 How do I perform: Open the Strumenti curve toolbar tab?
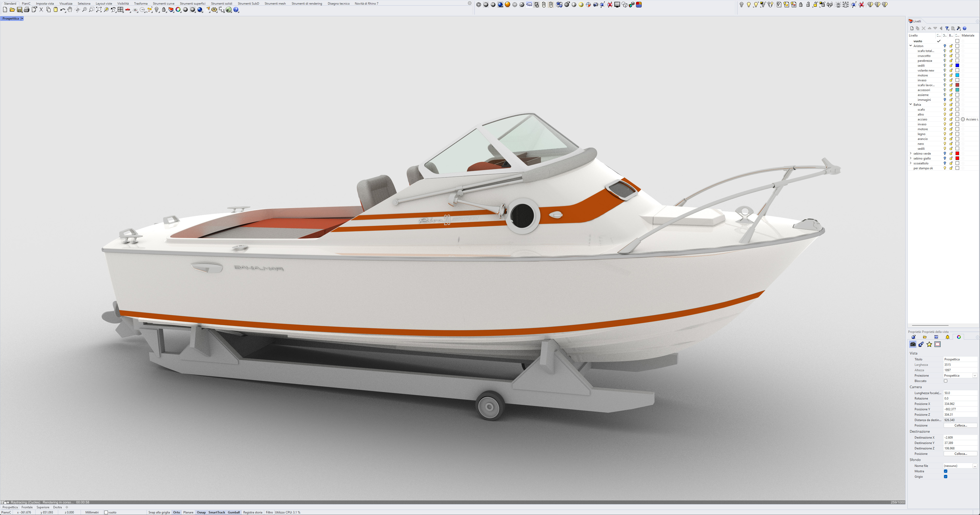point(164,3)
